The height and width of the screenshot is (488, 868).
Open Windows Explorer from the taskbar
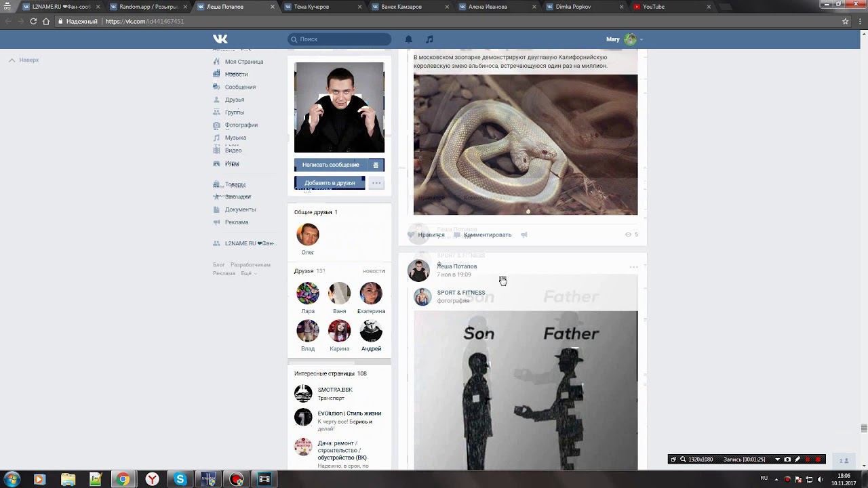68,479
